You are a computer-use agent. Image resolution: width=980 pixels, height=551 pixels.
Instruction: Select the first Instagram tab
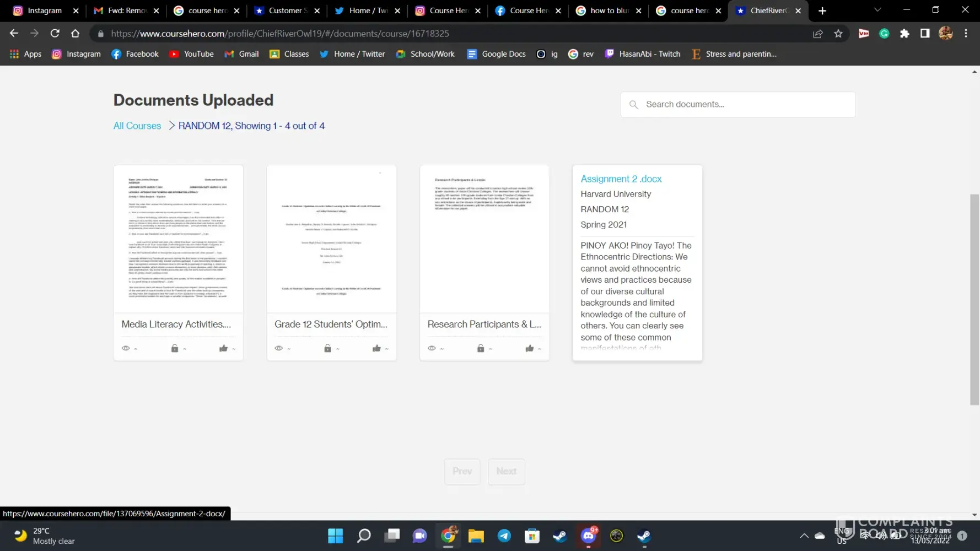click(46, 10)
